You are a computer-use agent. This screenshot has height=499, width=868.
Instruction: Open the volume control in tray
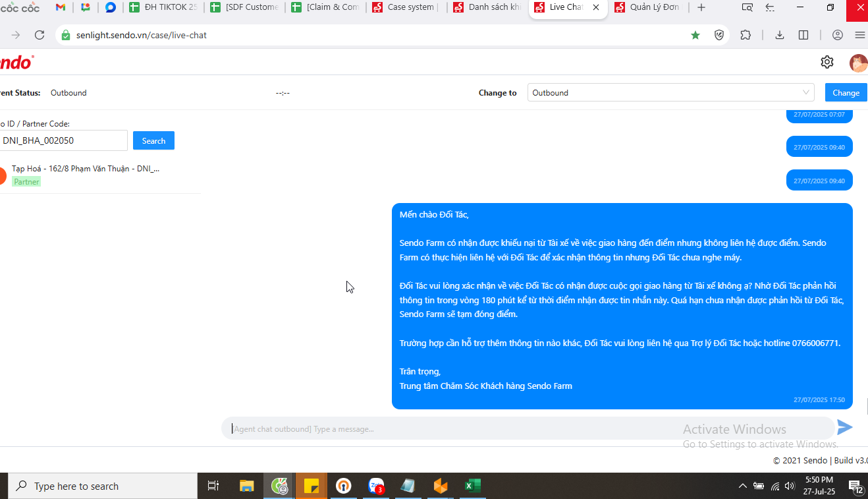790,486
